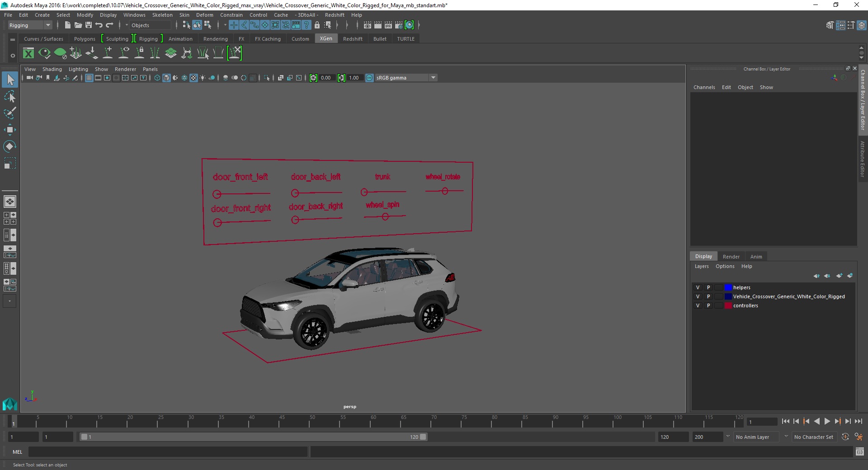Expand shelf options menu
Image resolution: width=868 pixels, height=470 pixels.
coord(13,56)
